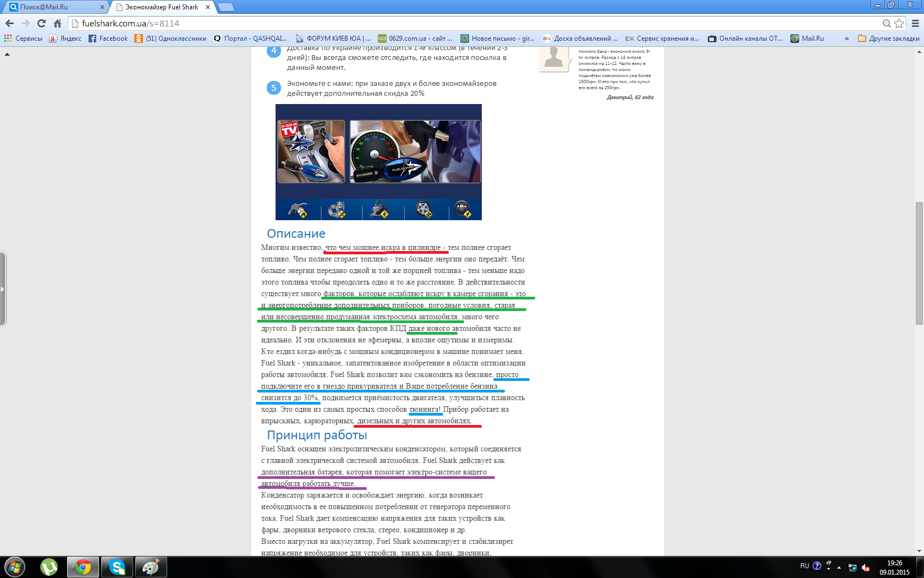Open the Другие закладки bookmarks folder

tap(888, 39)
